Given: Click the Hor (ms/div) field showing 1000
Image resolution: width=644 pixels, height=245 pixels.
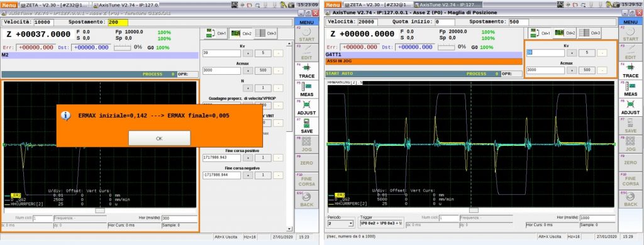Looking at the screenshot, I should click(592, 218).
